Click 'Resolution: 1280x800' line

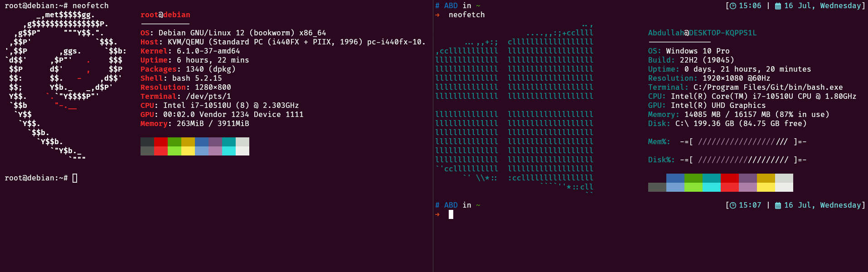tap(185, 87)
